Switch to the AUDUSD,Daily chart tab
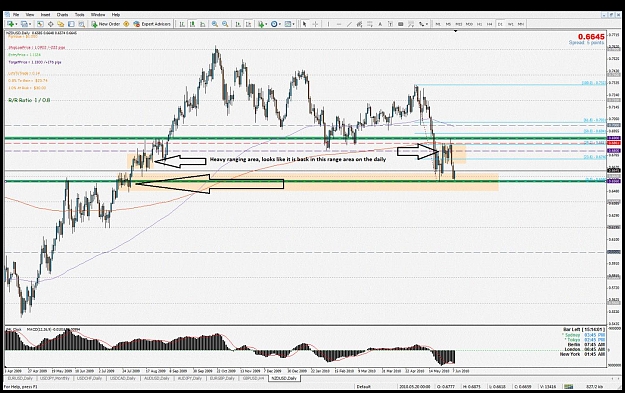The height and width of the screenshot is (393, 625). pos(157,378)
